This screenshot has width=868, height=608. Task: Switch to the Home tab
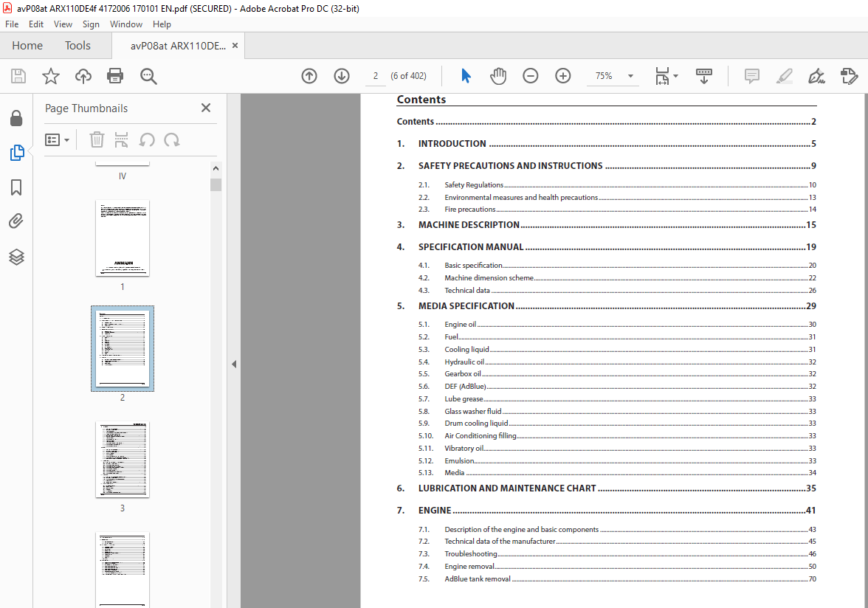[x=27, y=45]
